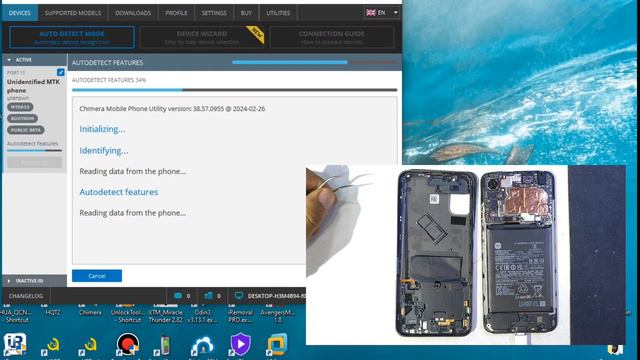Select the iRemoval PRO desktop shortcut
The image size is (640, 360).
pos(240,316)
